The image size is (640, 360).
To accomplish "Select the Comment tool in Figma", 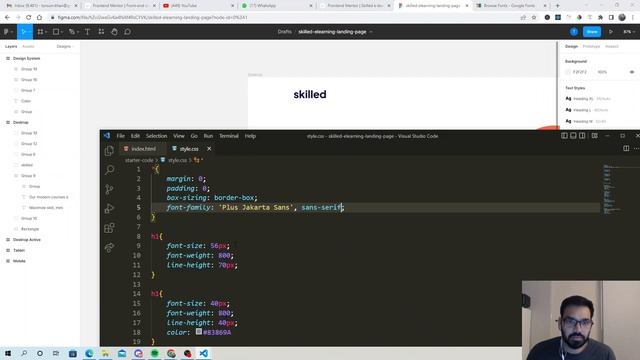I will pyautogui.click(x=127, y=32).
